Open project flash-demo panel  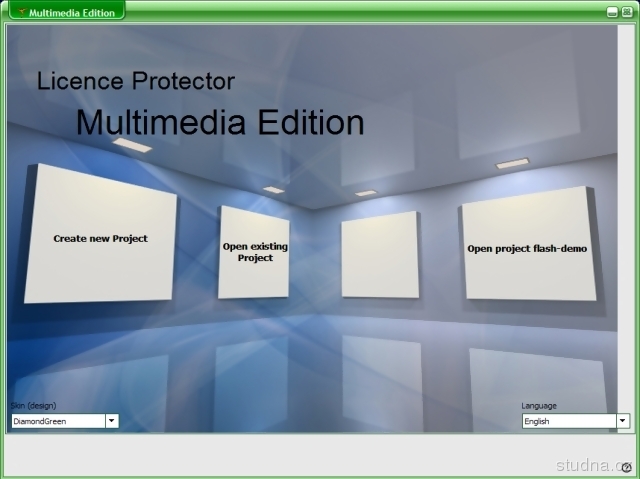[x=529, y=244]
